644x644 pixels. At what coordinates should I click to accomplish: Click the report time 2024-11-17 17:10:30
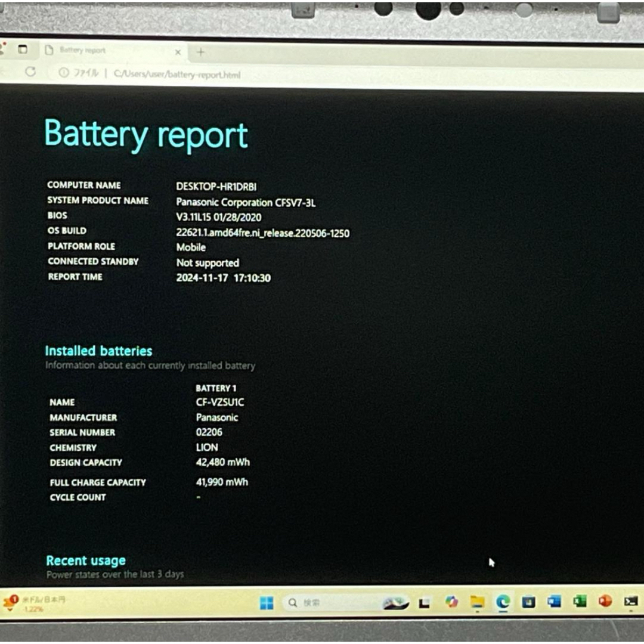coord(224,278)
